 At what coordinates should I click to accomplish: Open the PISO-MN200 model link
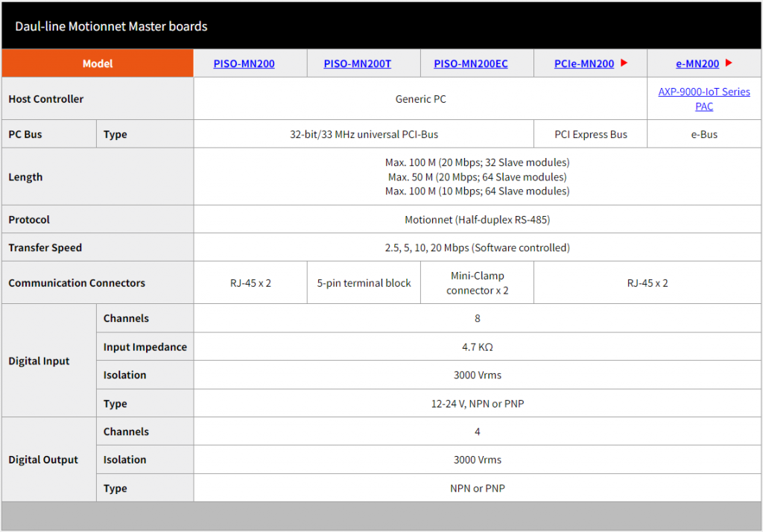[244, 64]
